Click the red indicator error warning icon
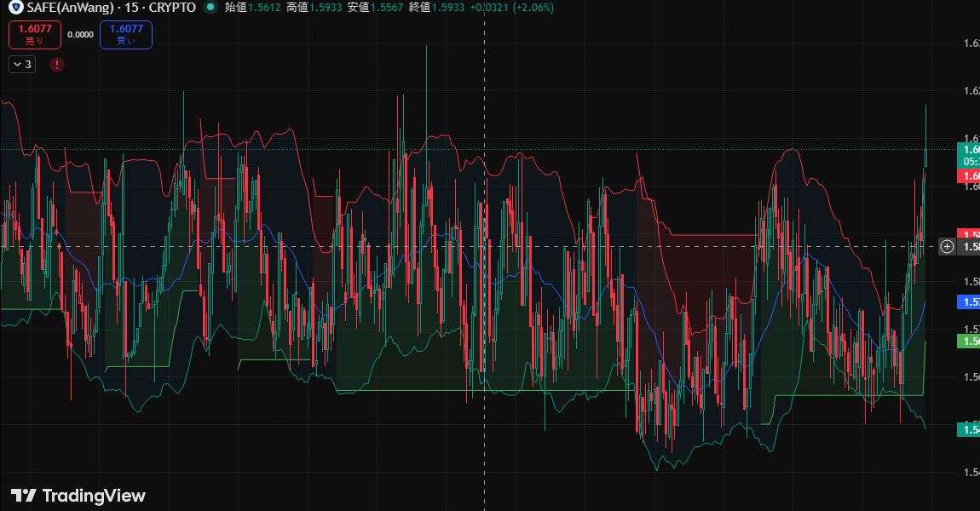980x511 pixels. [x=57, y=64]
